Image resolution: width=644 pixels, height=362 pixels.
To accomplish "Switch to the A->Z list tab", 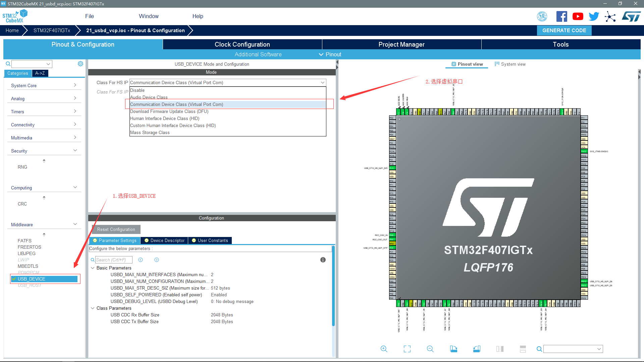I will pyautogui.click(x=40, y=73).
